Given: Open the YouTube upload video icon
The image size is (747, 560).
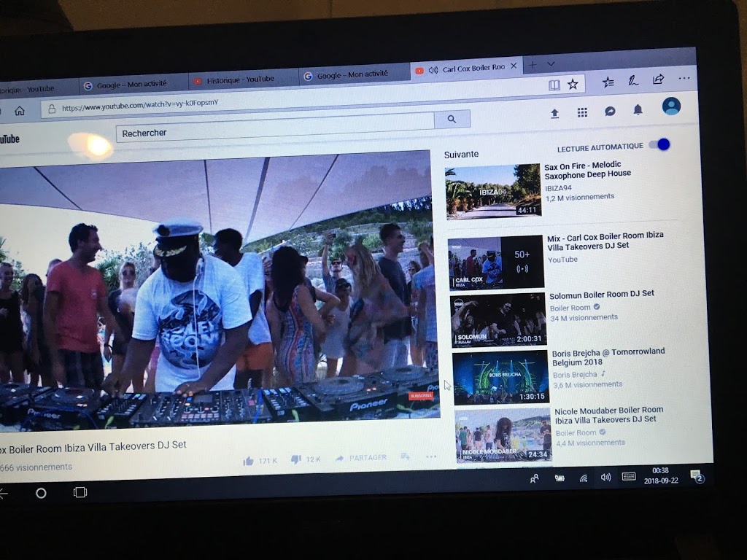Looking at the screenshot, I should [554, 113].
